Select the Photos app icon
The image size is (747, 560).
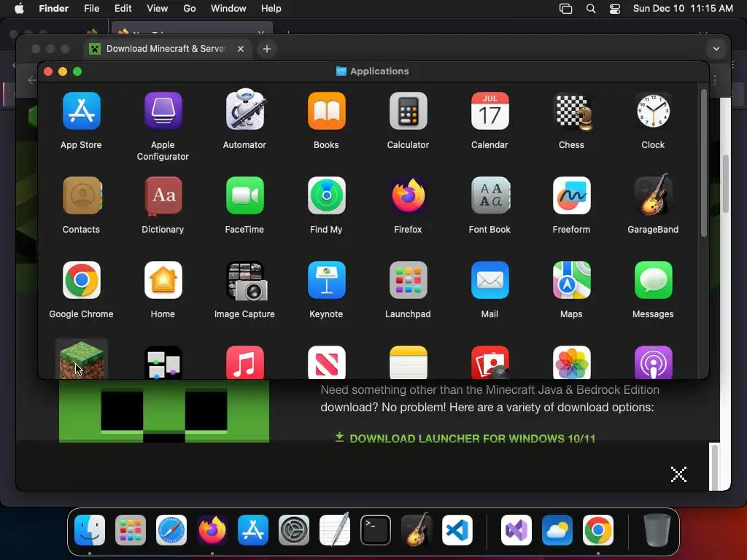[572, 362]
